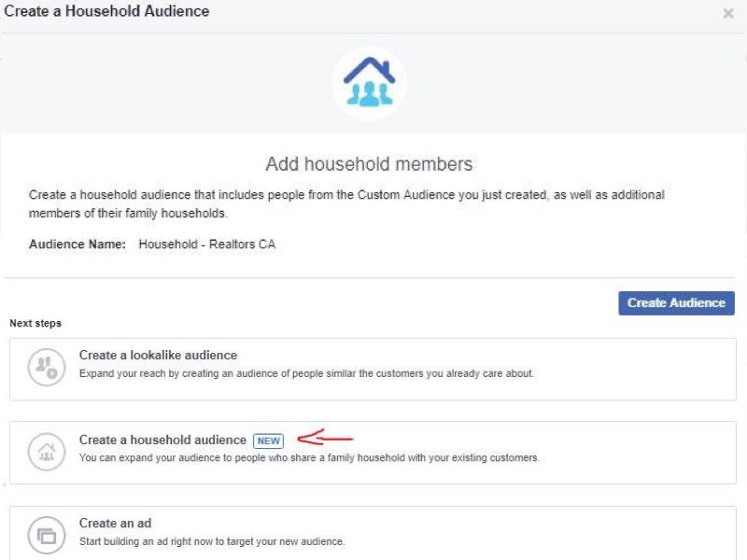
Task: Click the lookalike audience people icon
Action: click(46, 367)
